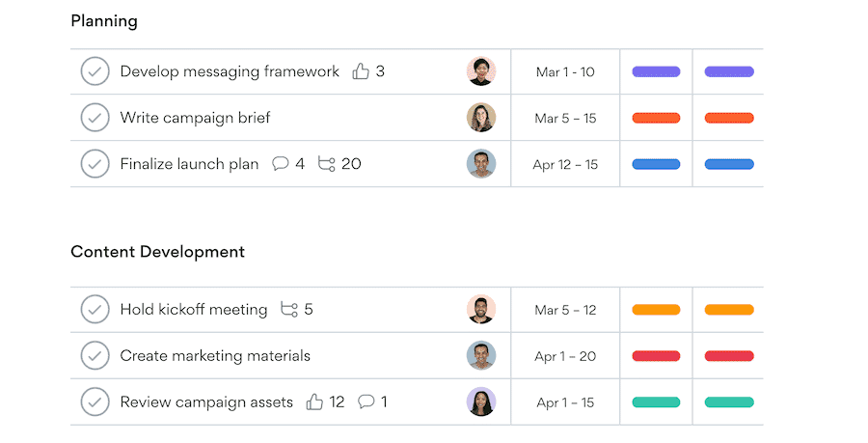Change the Apr 1 – 20 date range
The width and height of the screenshot is (868, 443).
[565, 356]
